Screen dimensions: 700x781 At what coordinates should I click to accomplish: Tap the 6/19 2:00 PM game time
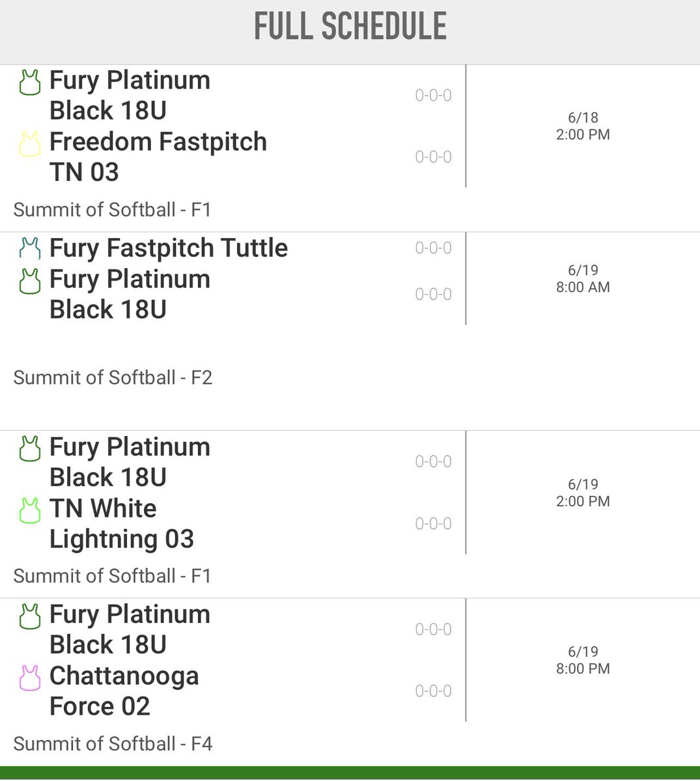583,493
